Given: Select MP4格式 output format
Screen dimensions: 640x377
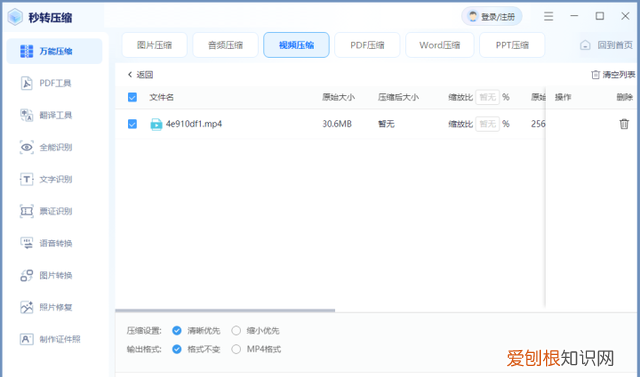Looking at the screenshot, I should click(x=256, y=349).
